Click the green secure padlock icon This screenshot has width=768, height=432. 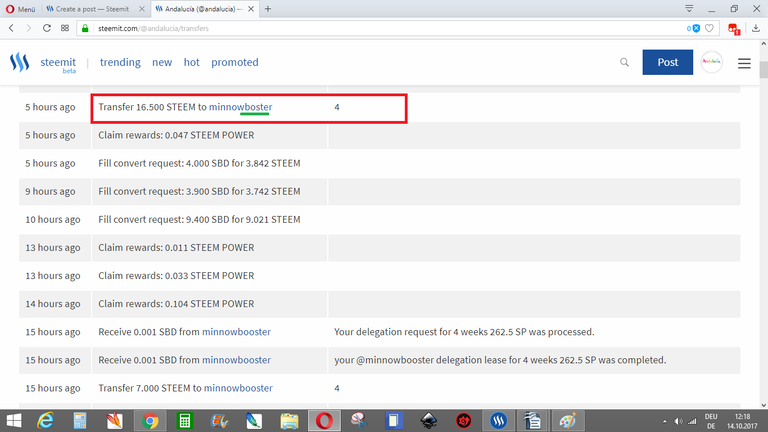(x=85, y=28)
